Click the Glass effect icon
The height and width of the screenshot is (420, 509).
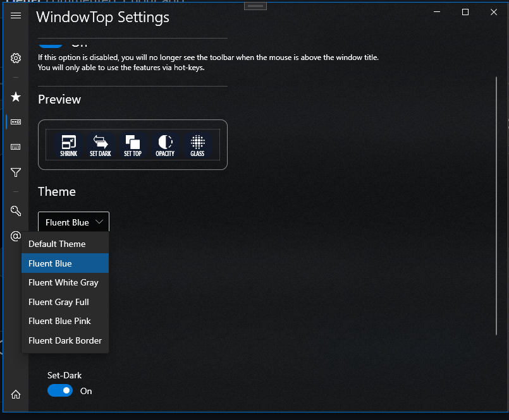[197, 145]
